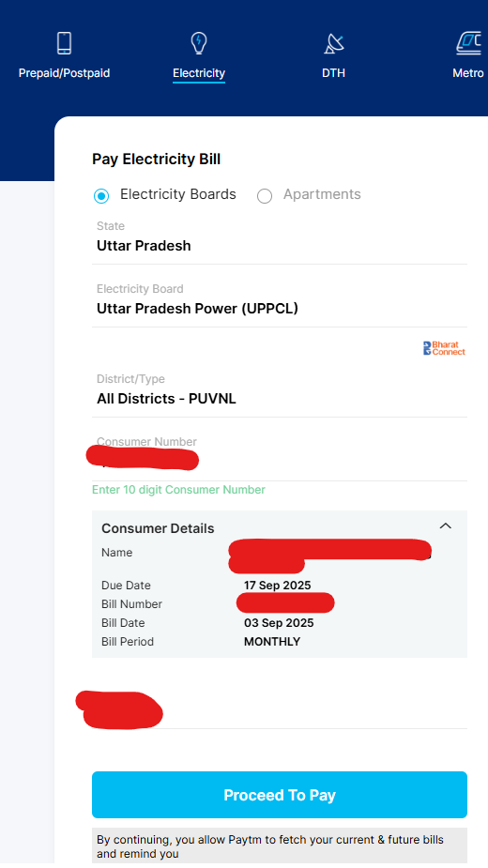Switch to the DTH tab label
The width and height of the screenshot is (488, 868).
(x=333, y=73)
